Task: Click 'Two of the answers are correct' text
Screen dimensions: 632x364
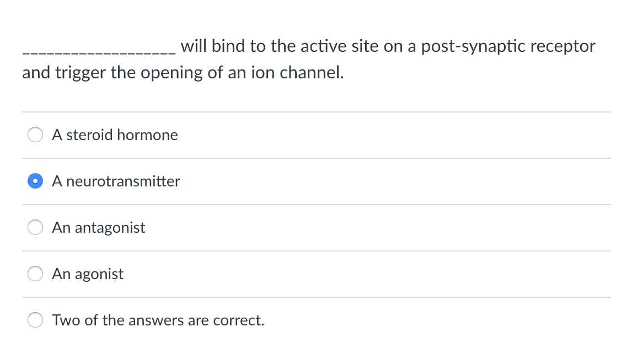Action: (x=157, y=320)
